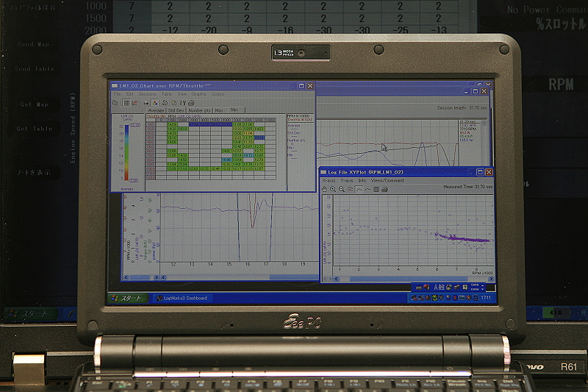
Task: Open Graphic menu in chart window
Action: (199, 94)
